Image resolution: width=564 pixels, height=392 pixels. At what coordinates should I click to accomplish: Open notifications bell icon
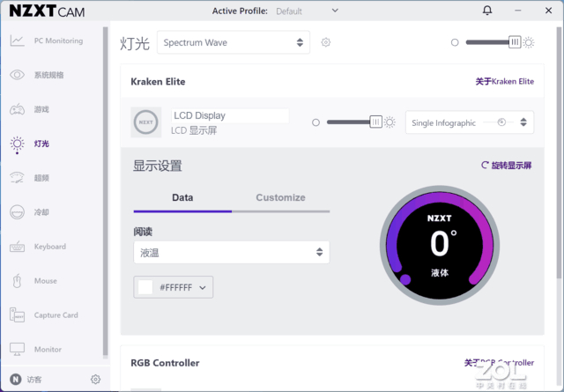pyautogui.click(x=487, y=11)
